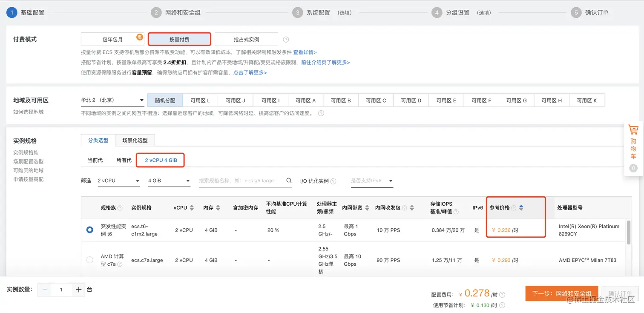The height and width of the screenshot is (313, 644).
Task: Open the 是否支持IPv6 dropdown
Action: coord(372,181)
